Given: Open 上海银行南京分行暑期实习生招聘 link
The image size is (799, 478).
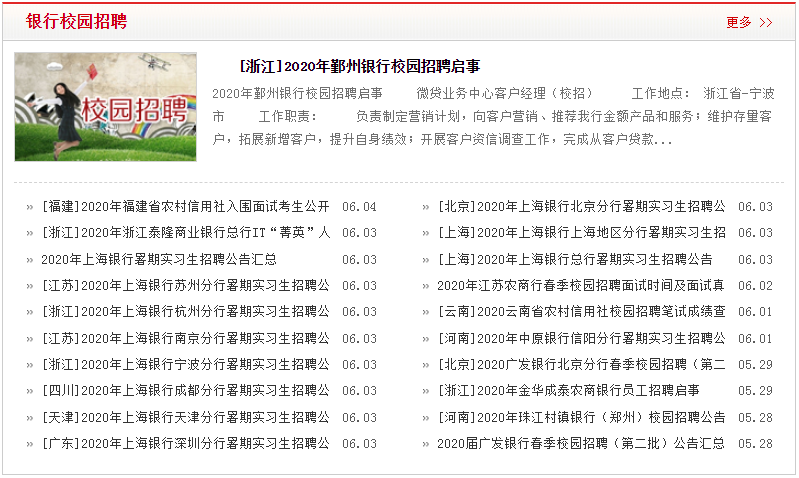Looking at the screenshot, I should click(185, 338).
